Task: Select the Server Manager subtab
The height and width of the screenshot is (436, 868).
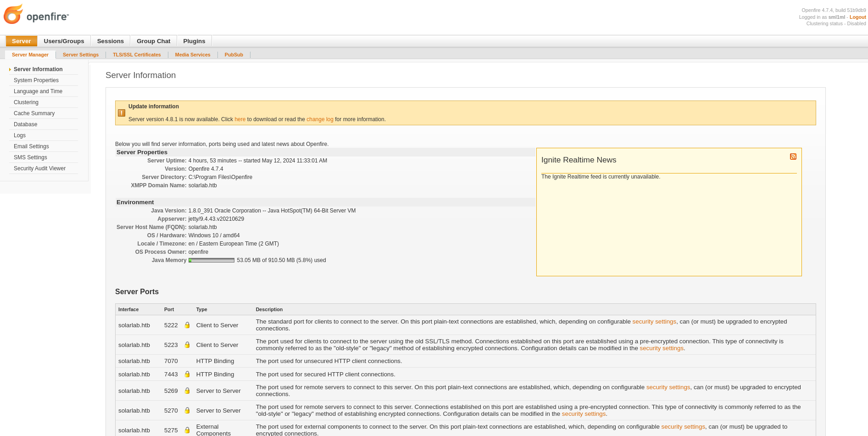Action: pos(30,55)
